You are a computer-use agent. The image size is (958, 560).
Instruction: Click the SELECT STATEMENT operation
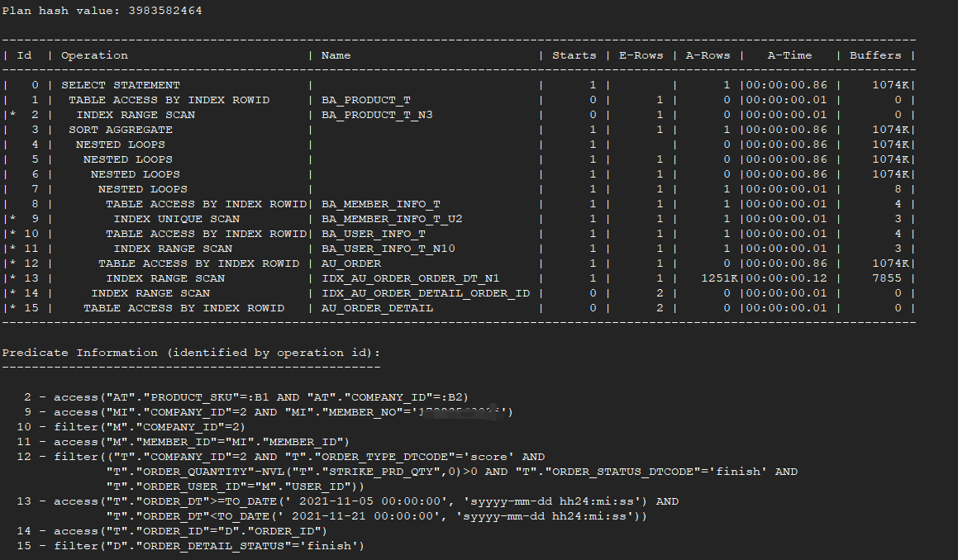pyautogui.click(x=120, y=85)
